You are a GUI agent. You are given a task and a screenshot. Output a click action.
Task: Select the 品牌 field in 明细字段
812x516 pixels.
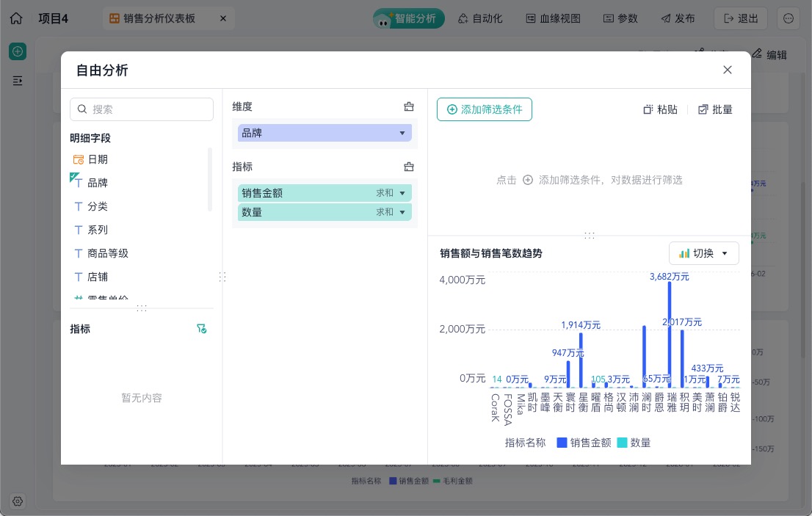(98, 183)
